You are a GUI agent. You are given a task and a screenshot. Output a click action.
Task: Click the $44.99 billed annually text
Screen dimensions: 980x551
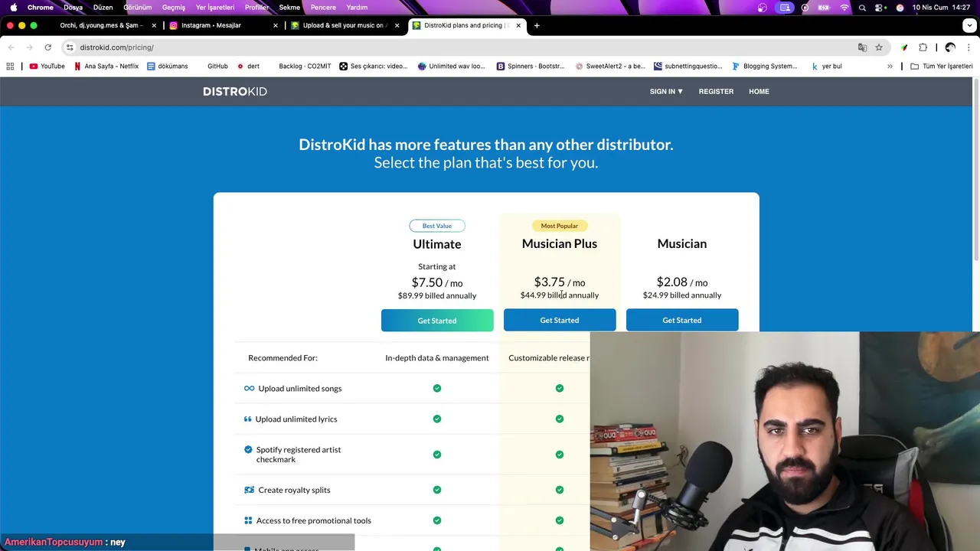[560, 295]
